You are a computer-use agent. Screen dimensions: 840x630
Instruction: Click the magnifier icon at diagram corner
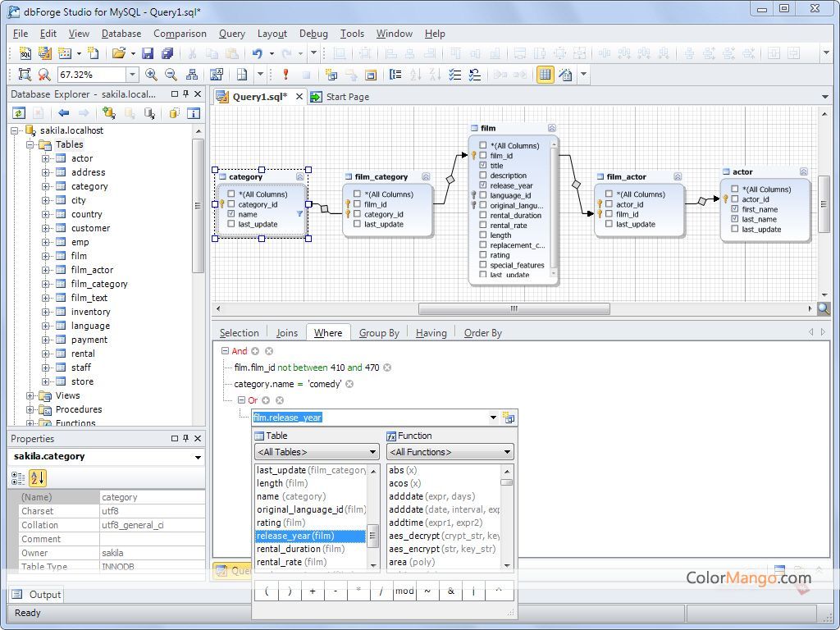coord(823,308)
